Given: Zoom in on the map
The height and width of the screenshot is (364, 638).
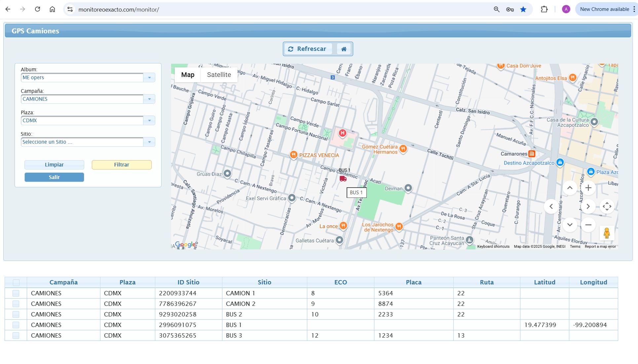Looking at the screenshot, I should pos(588,188).
